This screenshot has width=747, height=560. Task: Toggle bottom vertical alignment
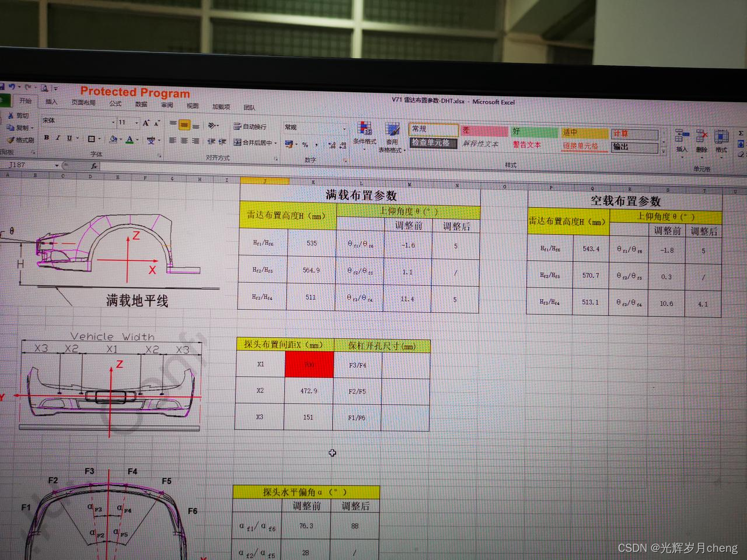tap(196, 126)
